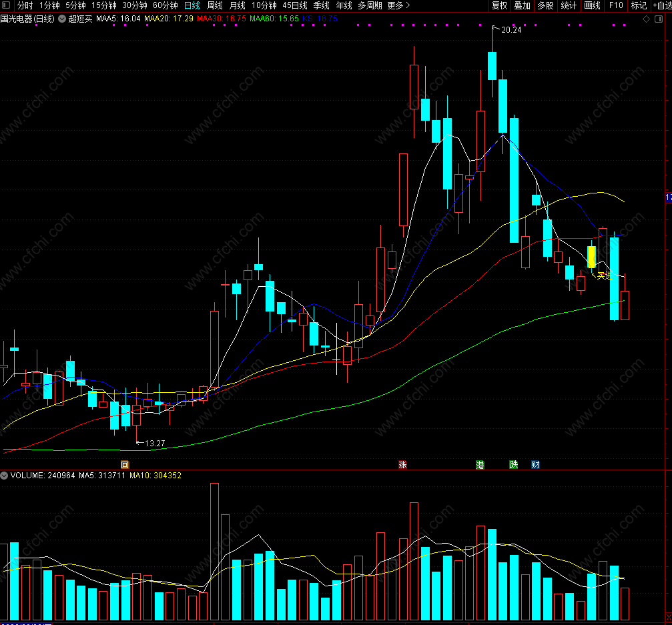Click the diamond icon at chart top-right
672x625 pixels.
point(646,19)
